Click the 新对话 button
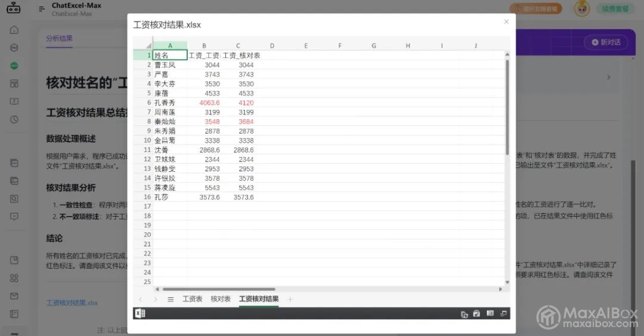This screenshot has height=336, width=644. pos(606,42)
